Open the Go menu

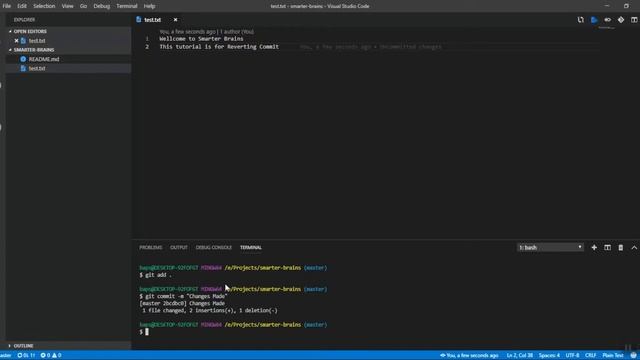83,6
